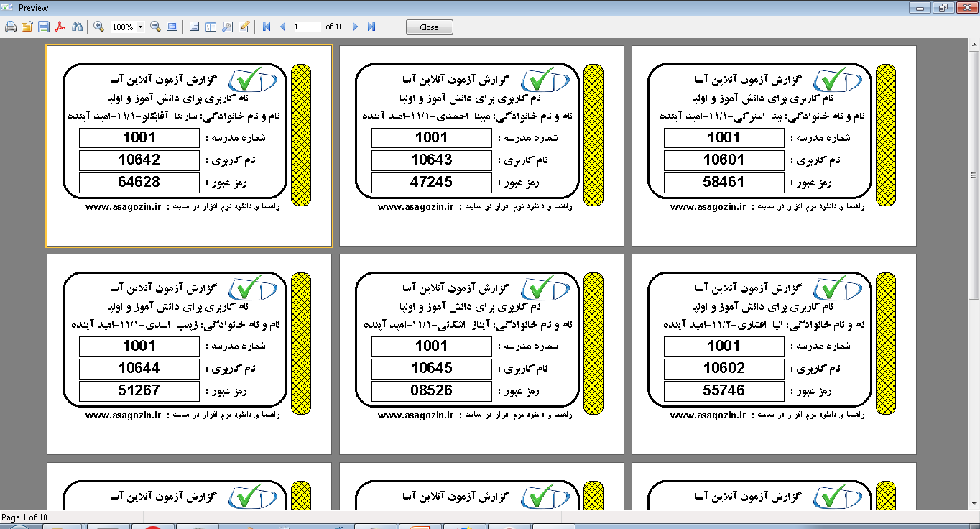Open a report file from folder icon
This screenshot has height=529, width=980.
[x=27, y=27]
